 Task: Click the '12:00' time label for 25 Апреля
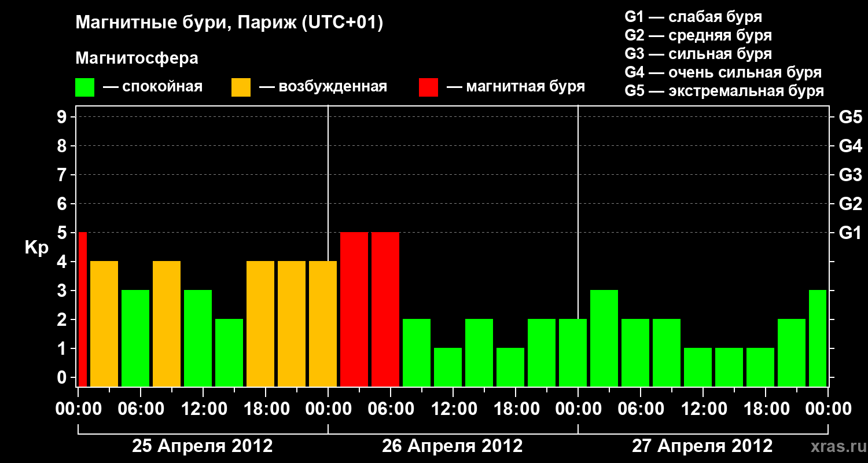[203, 409]
